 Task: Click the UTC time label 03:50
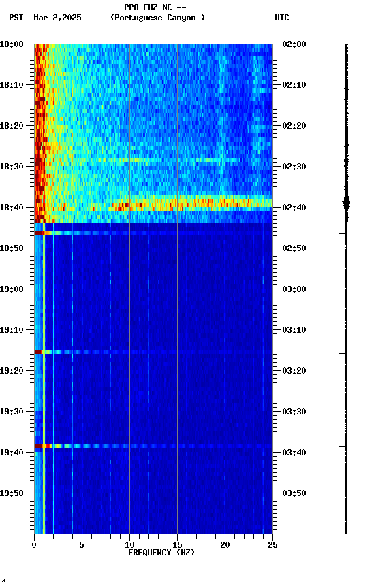pos(294,493)
